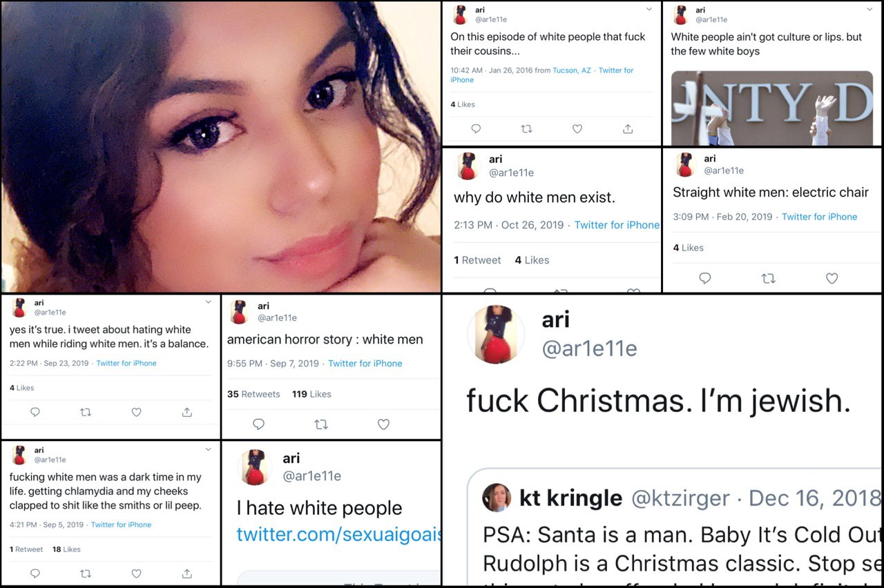Retweet the 'Straight white men: electric chair' tweet
This screenshot has height=588, width=884.
pyautogui.click(x=768, y=278)
